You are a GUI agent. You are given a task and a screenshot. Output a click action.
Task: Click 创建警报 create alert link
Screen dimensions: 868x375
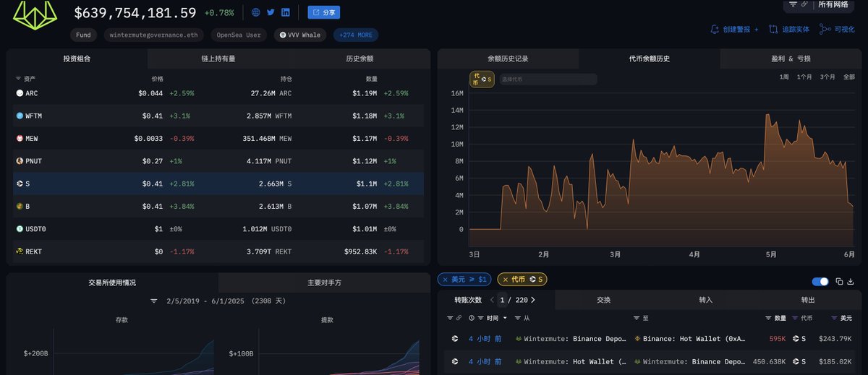click(x=735, y=30)
